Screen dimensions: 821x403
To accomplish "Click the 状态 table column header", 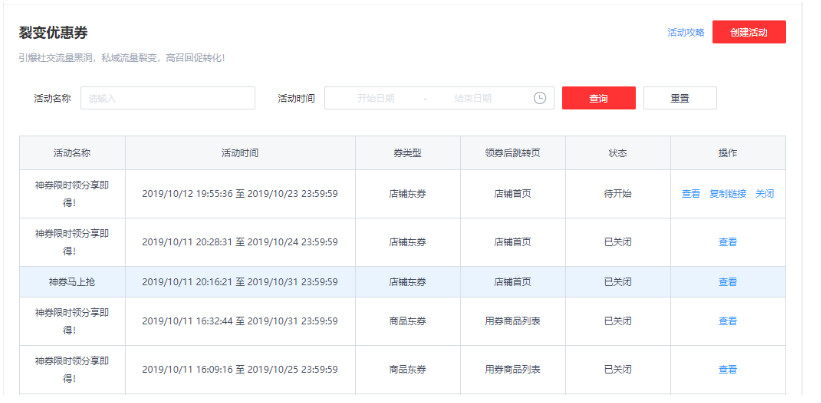I will pos(617,153).
